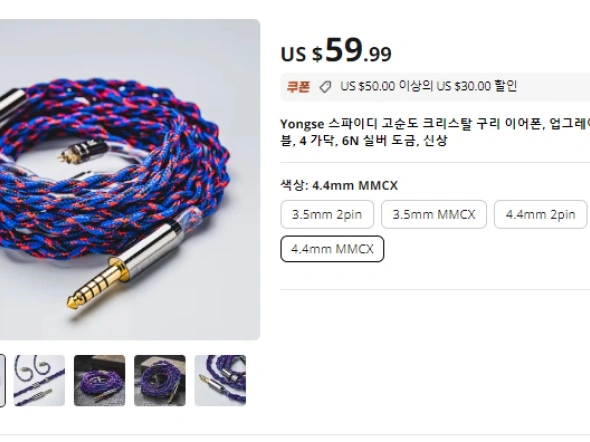The width and height of the screenshot is (590, 442).
Task: Select the 3.5mm MMCX option
Action: (x=434, y=214)
